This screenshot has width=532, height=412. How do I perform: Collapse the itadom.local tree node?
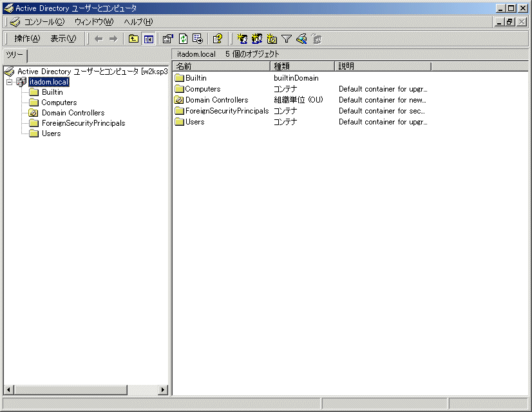10,82
